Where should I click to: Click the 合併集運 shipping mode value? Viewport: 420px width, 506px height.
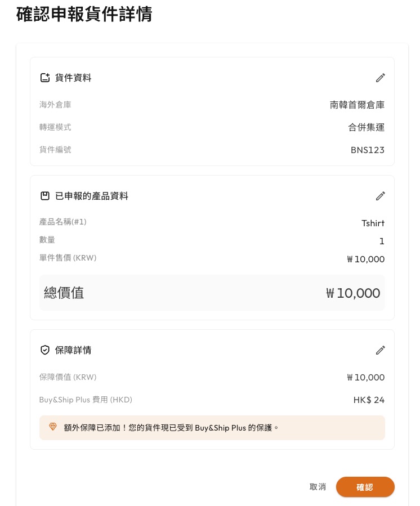[x=366, y=127]
